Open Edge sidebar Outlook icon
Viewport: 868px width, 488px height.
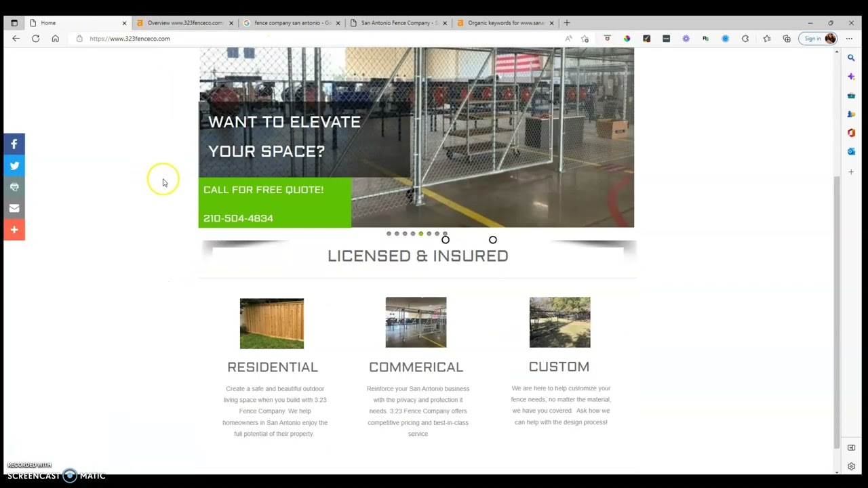(851, 151)
